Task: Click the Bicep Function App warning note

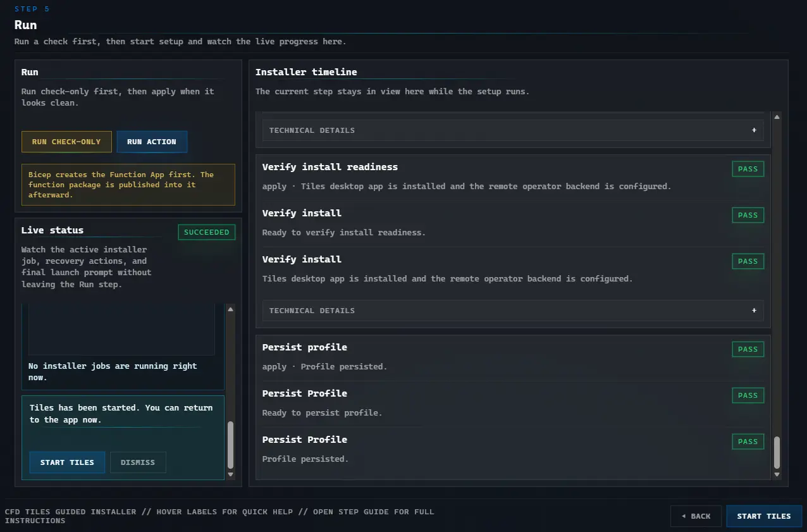Action: [128, 185]
